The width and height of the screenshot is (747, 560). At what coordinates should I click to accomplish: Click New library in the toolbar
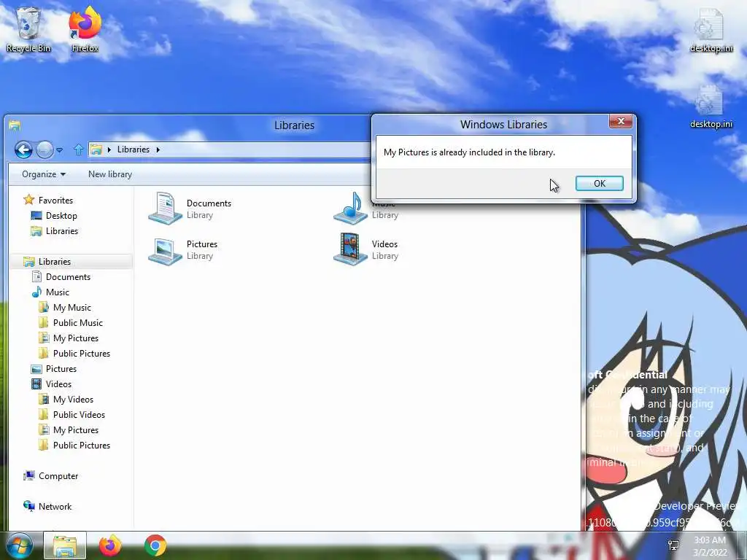click(x=110, y=174)
